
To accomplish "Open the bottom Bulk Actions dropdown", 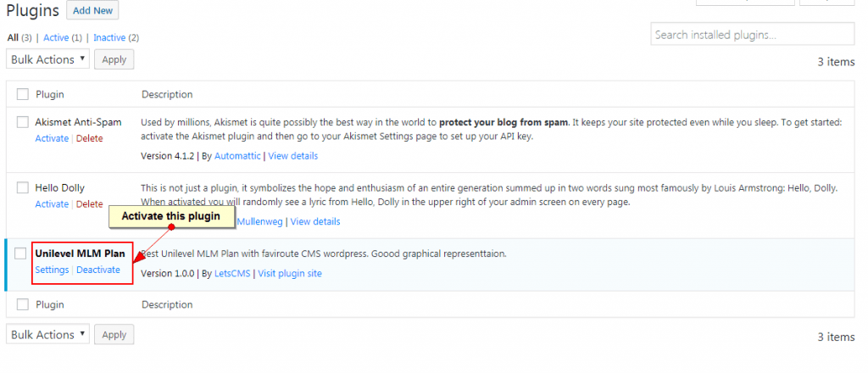I will click(47, 334).
